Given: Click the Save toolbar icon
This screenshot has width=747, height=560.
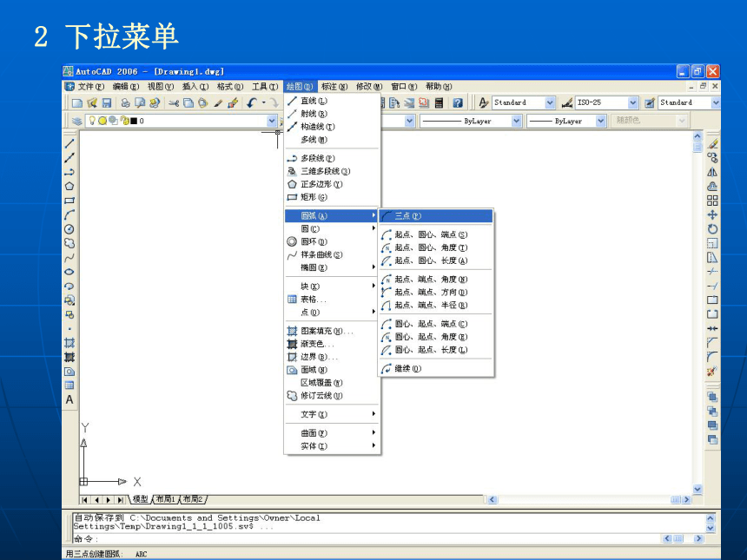Looking at the screenshot, I should (107, 102).
